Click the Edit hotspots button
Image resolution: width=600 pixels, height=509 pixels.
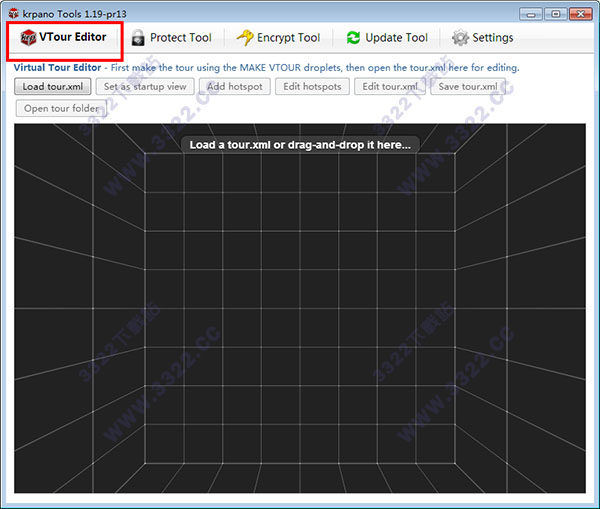pyautogui.click(x=312, y=86)
